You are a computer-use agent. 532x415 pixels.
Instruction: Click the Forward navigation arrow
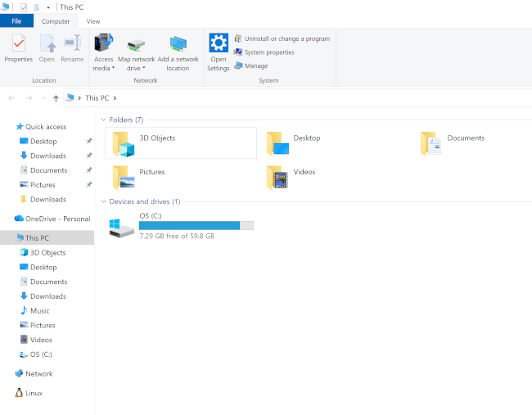(29, 98)
